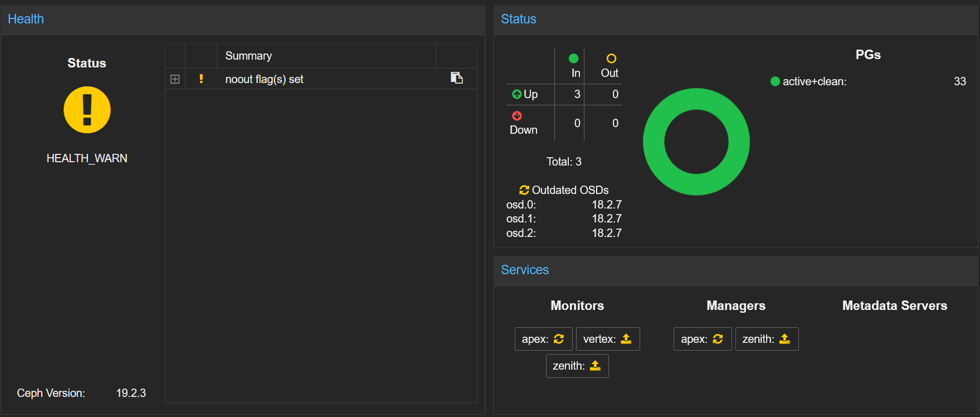Open the zenith monitor service
Image resolution: width=980 pixels, height=417 pixels.
[577, 366]
